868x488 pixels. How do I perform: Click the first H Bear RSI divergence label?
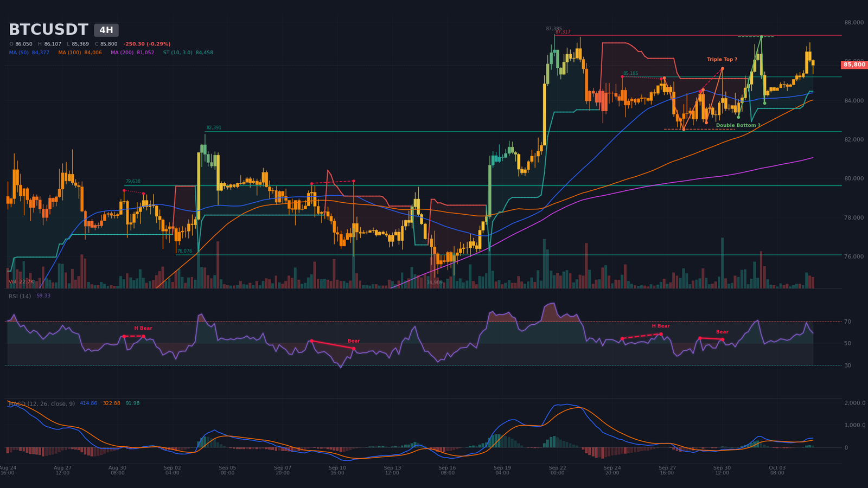143,328
